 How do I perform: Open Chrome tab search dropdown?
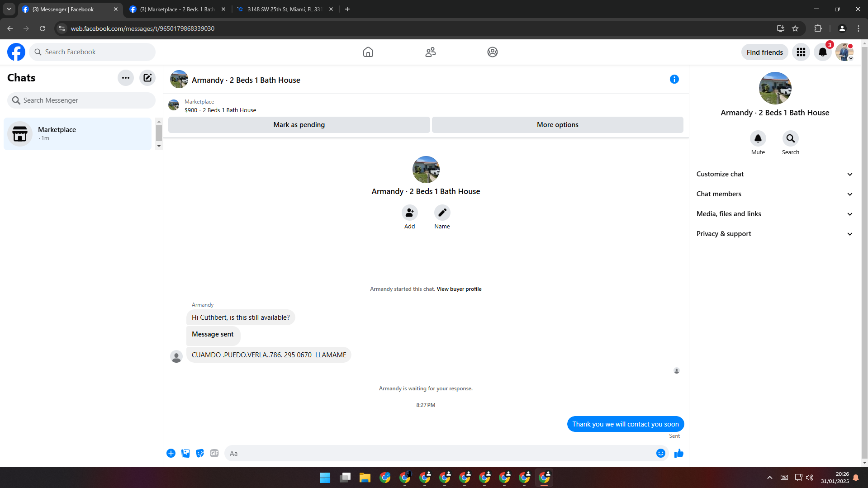[9, 9]
